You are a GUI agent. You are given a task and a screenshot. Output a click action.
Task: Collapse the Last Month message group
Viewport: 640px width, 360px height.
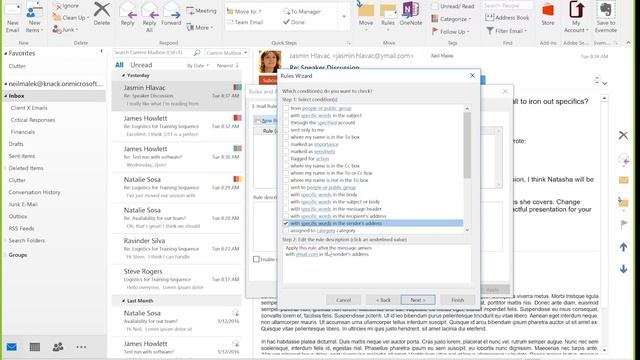point(123,301)
